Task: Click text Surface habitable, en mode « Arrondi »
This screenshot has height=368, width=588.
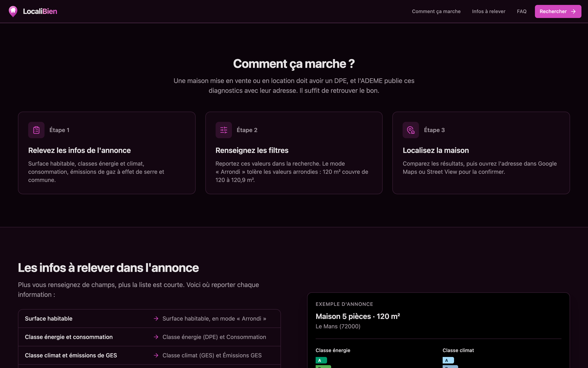Action: tap(214, 319)
